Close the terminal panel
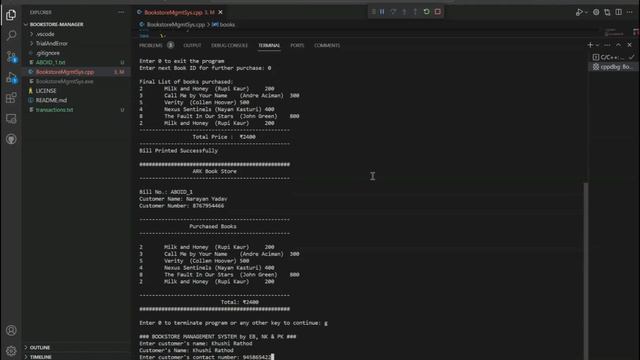 629,45
